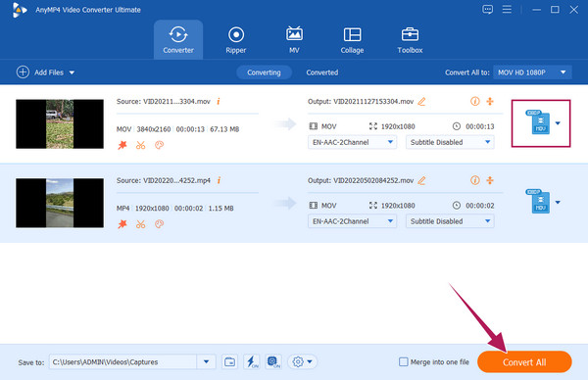Open the MOV format profile icon for first video

click(x=537, y=122)
